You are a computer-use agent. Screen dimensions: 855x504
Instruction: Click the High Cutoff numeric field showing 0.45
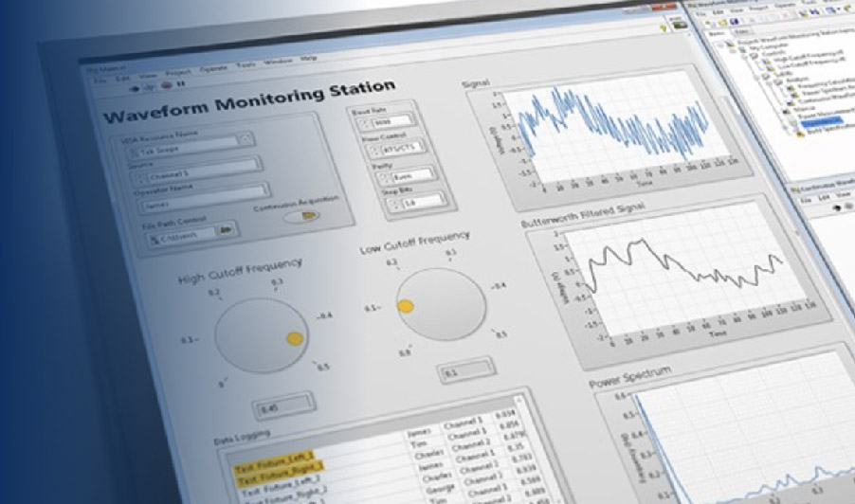click(284, 405)
